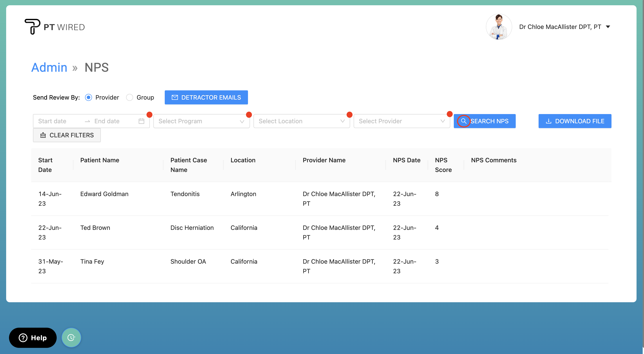Viewport: 644px width, 354px height.
Task: Expand the user account menu arrow
Action: (608, 27)
